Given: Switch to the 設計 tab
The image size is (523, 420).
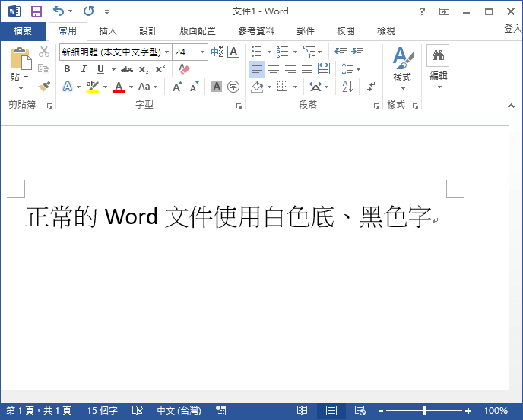Looking at the screenshot, I should coord(147,31).
